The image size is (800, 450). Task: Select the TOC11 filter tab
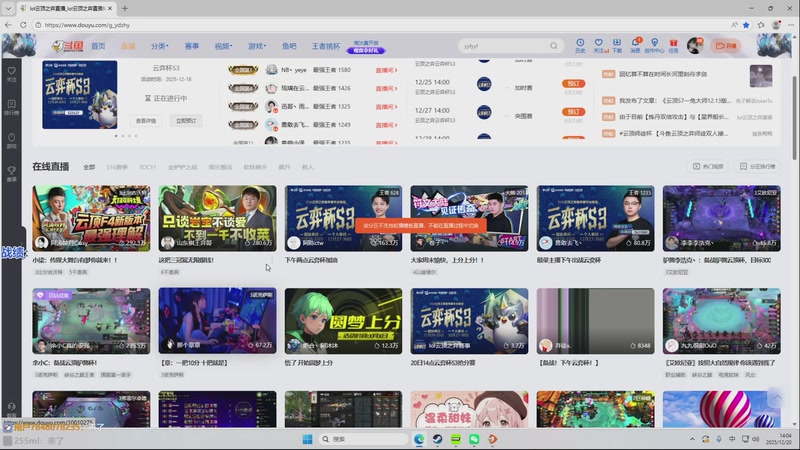coord(147,167)
